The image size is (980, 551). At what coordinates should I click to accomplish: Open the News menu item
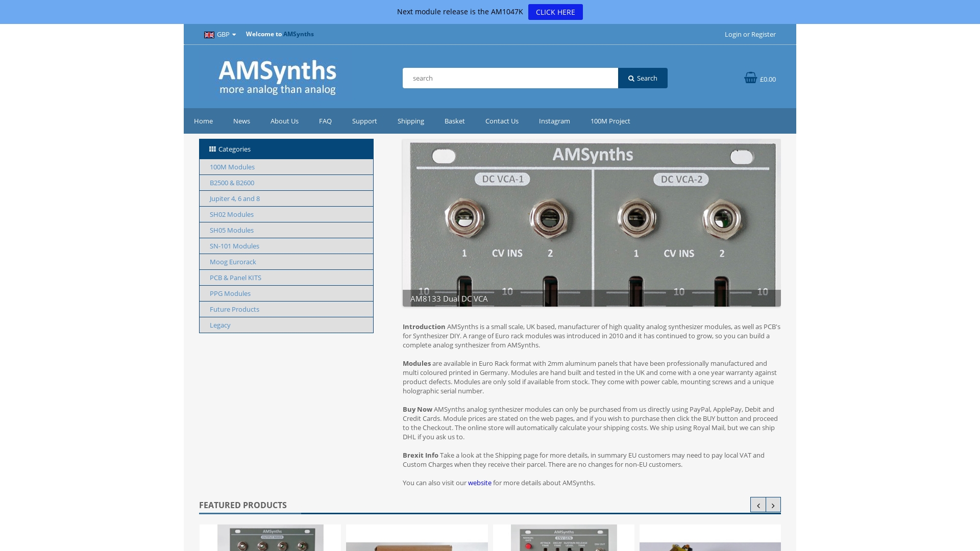pyautogui.click(x=241, y=121)
